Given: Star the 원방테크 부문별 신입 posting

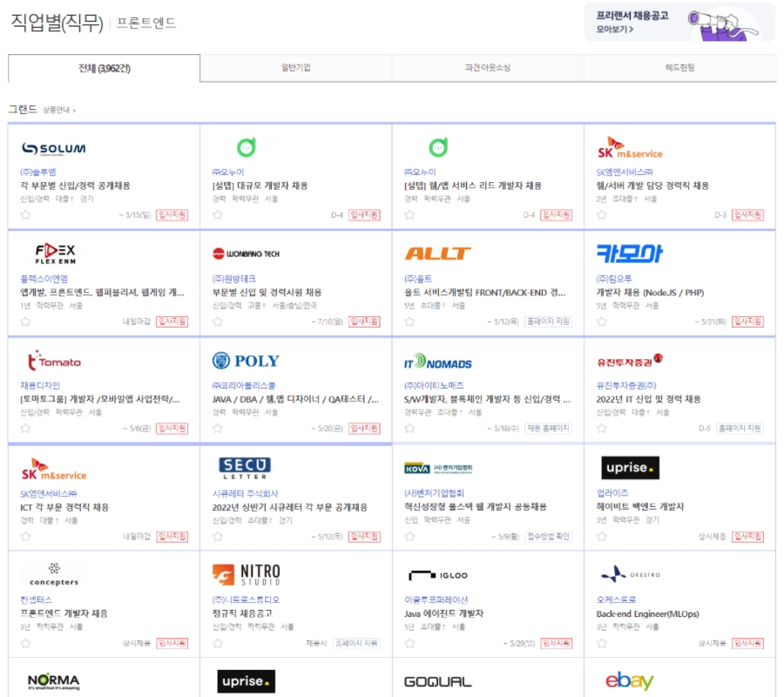Looking at the screenshot, I should pos(218,321).
